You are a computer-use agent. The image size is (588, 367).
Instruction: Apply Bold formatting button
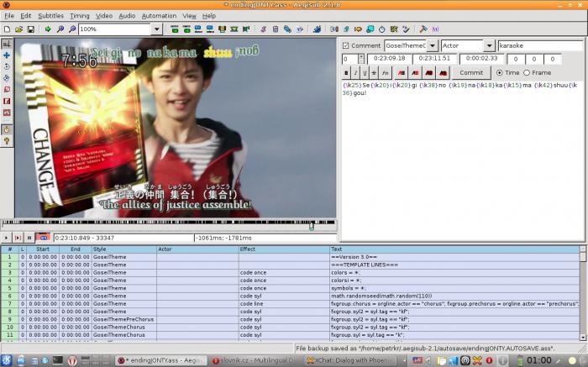(346, 73)
